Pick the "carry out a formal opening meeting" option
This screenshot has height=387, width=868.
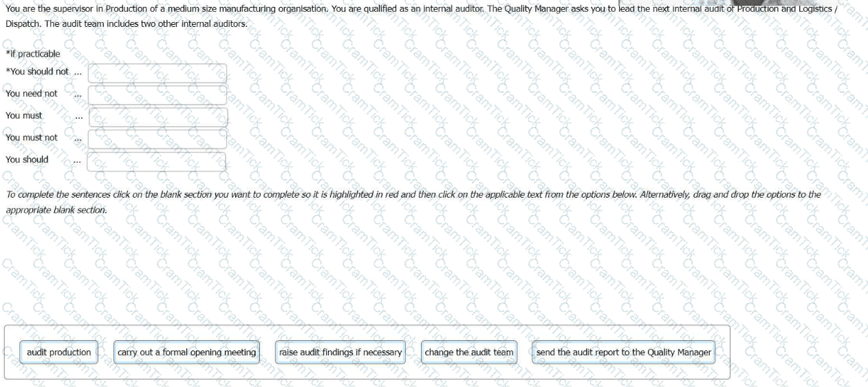pos(186,353)
